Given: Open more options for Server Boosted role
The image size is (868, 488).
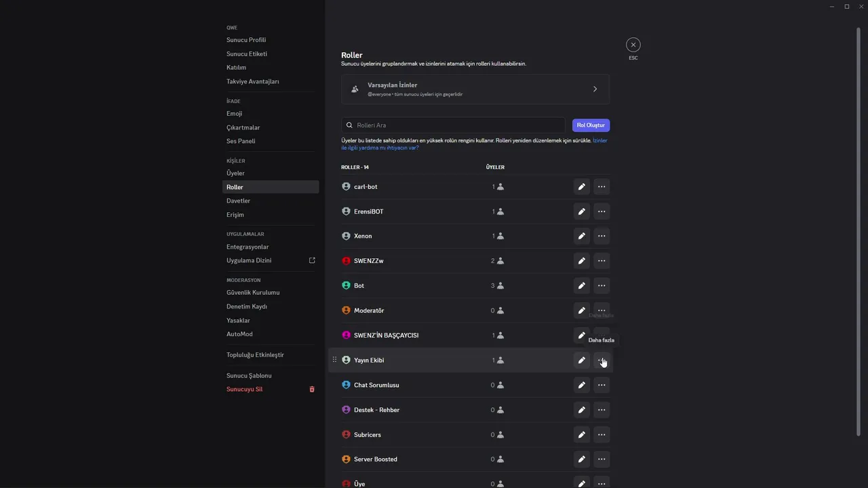Looking at the screenshot, I should click(601, 459).
